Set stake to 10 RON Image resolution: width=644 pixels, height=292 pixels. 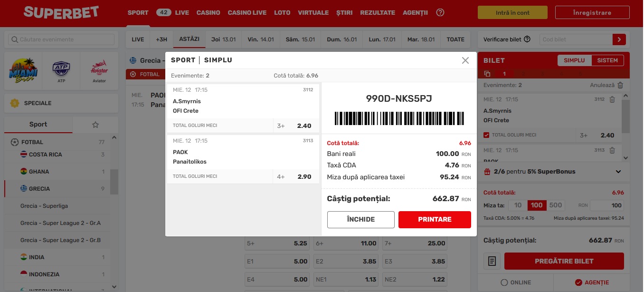518,205
